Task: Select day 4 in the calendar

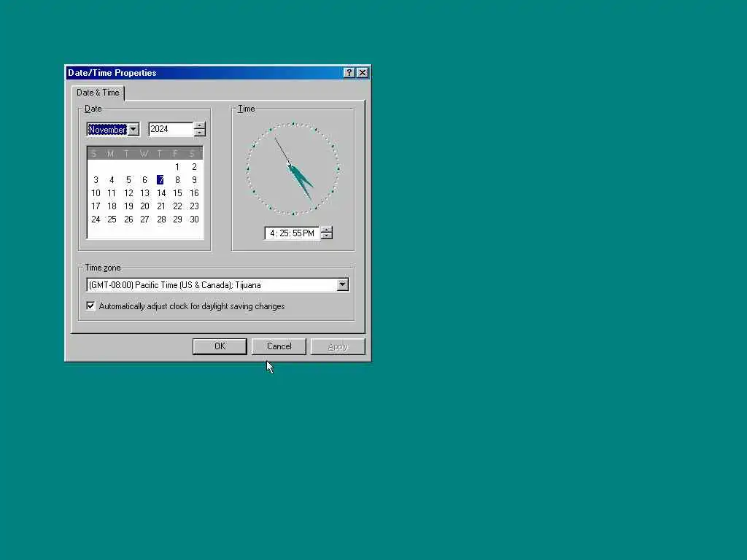Action: [112, 180]
